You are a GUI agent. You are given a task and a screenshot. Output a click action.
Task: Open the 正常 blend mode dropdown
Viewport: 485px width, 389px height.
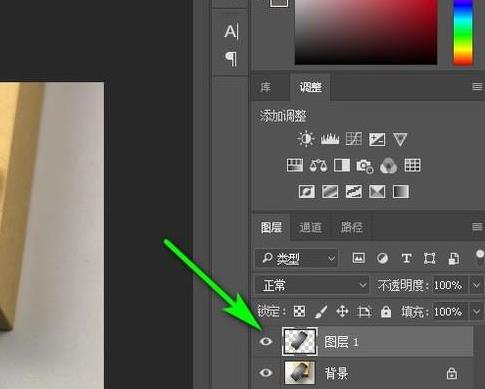[312, 285]
